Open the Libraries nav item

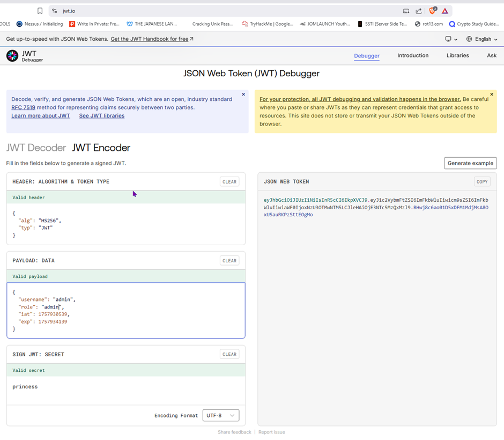coord(457,56)
